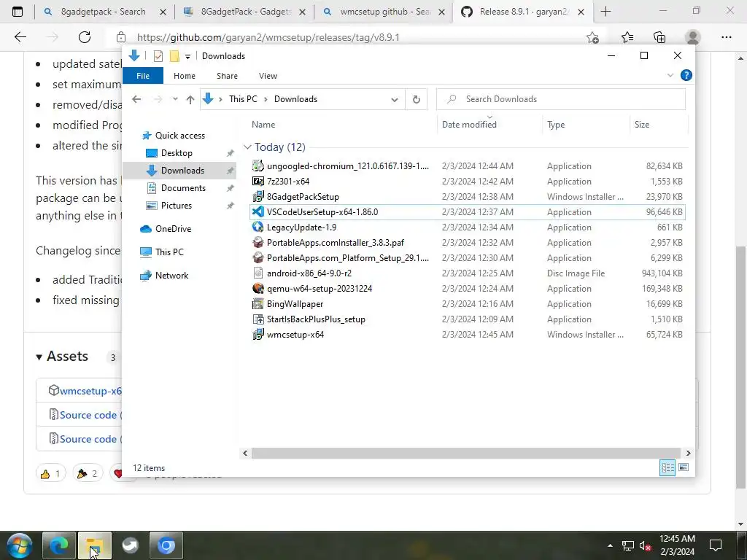Select StartIsBackPlusPlus_setup file icon
747x560 pixels.
coord(258,319)
